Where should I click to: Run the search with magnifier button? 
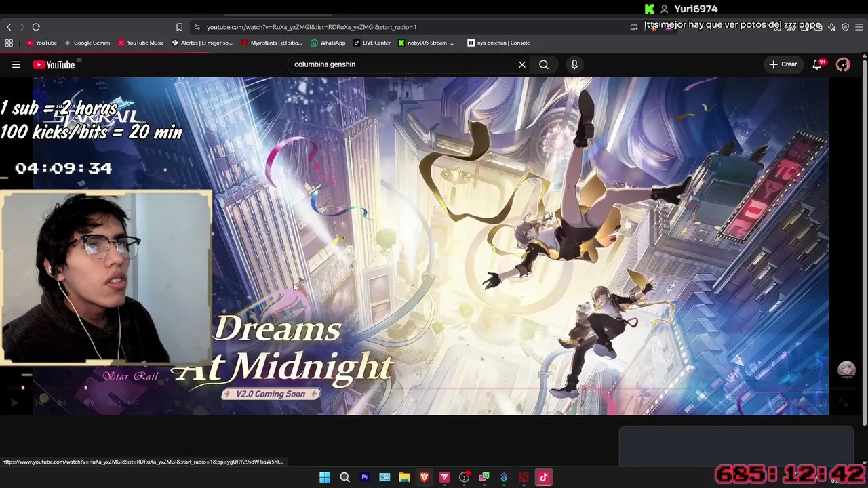pyautogui.click(x=544, y=64)
